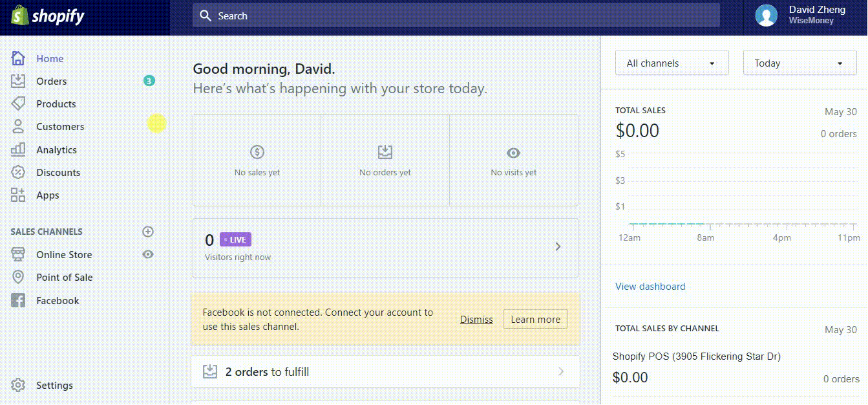Click the LIVE badge
The image size is (868, 405).
tap(235, 239)
